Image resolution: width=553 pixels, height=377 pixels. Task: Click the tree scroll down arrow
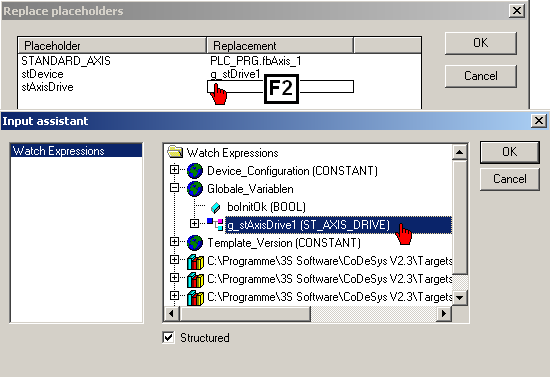coord(459,298)
